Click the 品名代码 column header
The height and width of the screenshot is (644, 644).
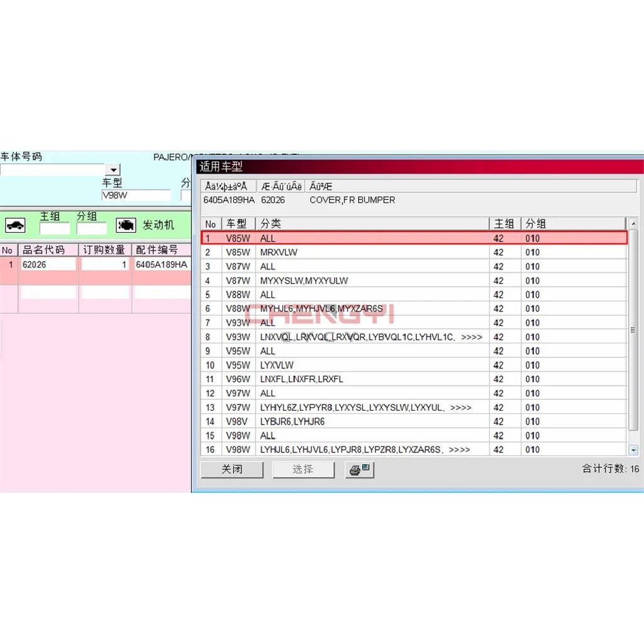(48, 250)
